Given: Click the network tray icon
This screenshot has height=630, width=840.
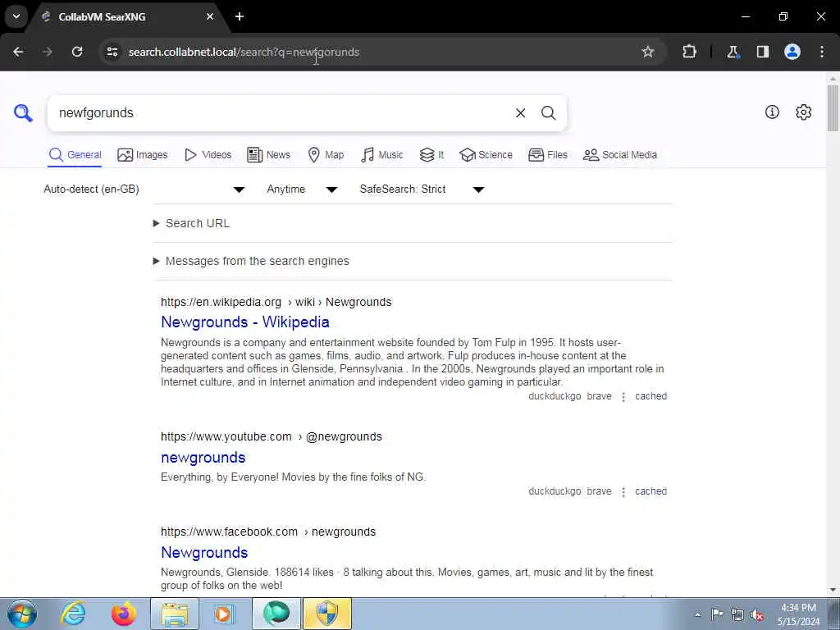Looking at the screenshot, I should (737, 614).
